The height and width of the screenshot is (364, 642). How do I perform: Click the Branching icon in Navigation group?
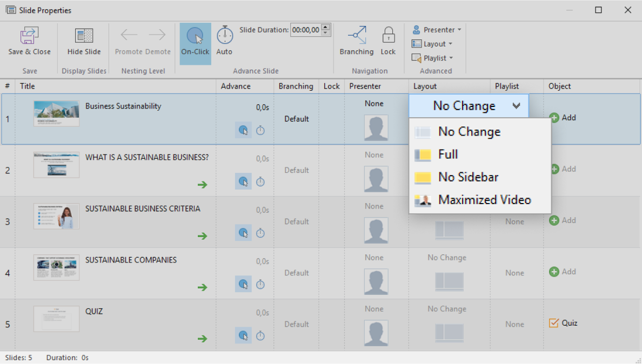pyautogui.click(x=357, y=38)
